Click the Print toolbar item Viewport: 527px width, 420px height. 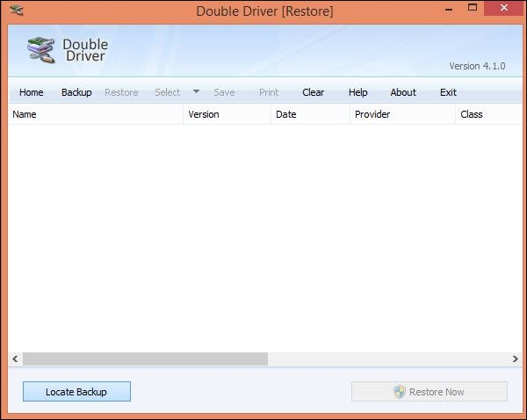coord(269,92)
